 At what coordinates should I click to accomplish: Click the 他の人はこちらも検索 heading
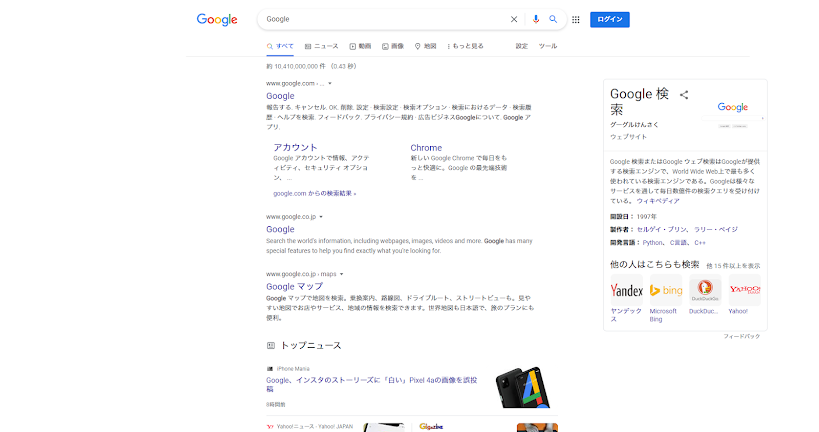[x=654, y=265]
